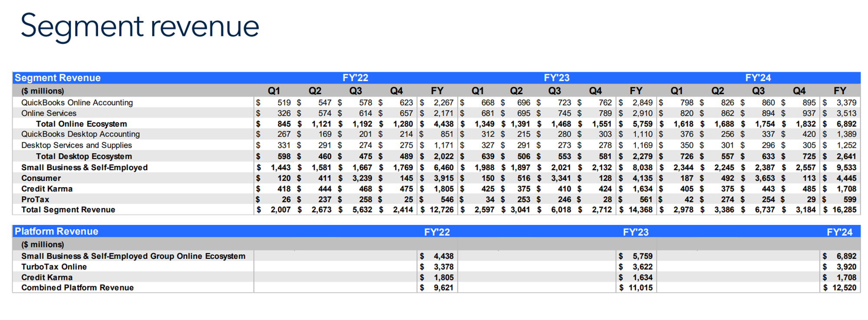Select Total Desktop Ecosystem FY'24 total 2,641

[847, 156]
